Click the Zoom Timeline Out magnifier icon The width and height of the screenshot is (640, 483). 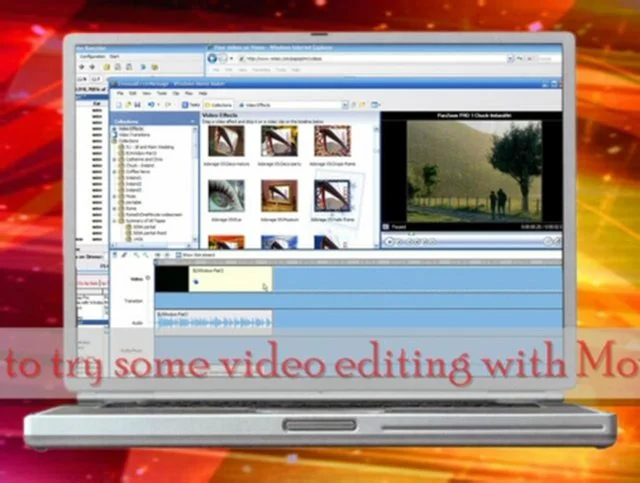(x=145, y=255)
